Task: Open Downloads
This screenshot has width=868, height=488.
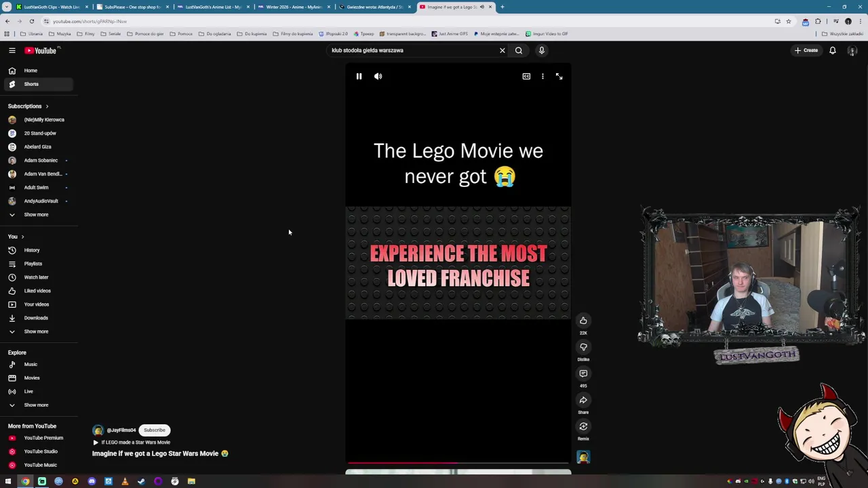Action: [x=37, y=318]
